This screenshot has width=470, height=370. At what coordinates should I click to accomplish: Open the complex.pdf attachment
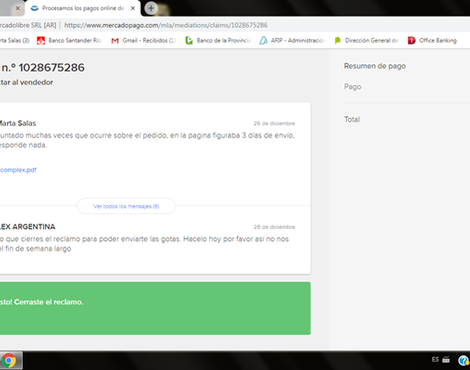coord(18,170)
